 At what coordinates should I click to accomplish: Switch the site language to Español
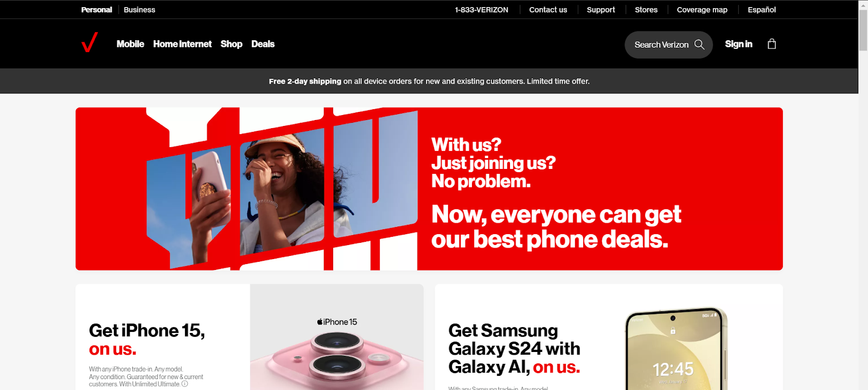coord(762,10)
